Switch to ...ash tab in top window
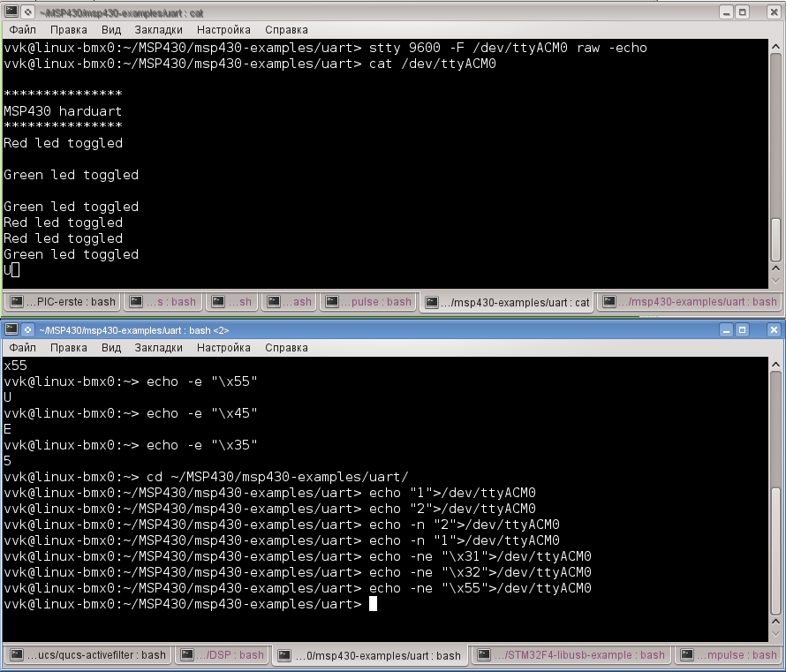Image resolution: width=786 pixels, height=672 pixels. (290, 302)
